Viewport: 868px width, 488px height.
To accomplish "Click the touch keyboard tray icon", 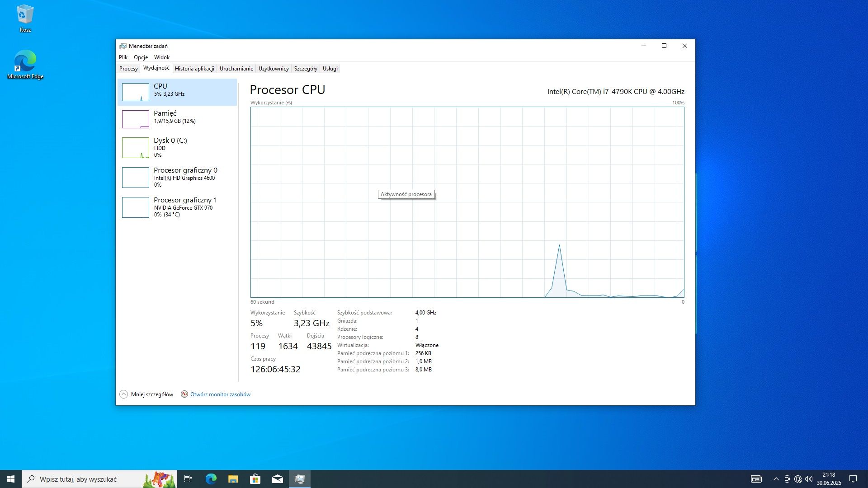I will tap(756, 479).
